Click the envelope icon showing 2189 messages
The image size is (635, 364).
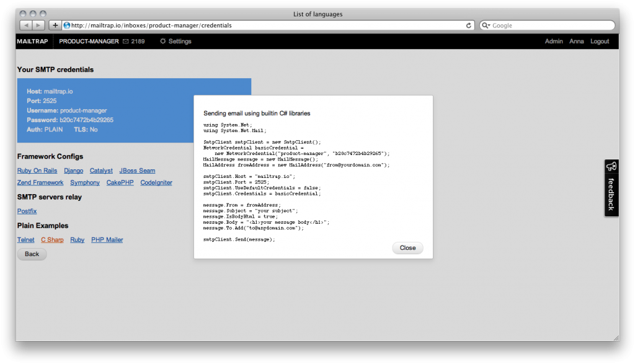point(127,41)
